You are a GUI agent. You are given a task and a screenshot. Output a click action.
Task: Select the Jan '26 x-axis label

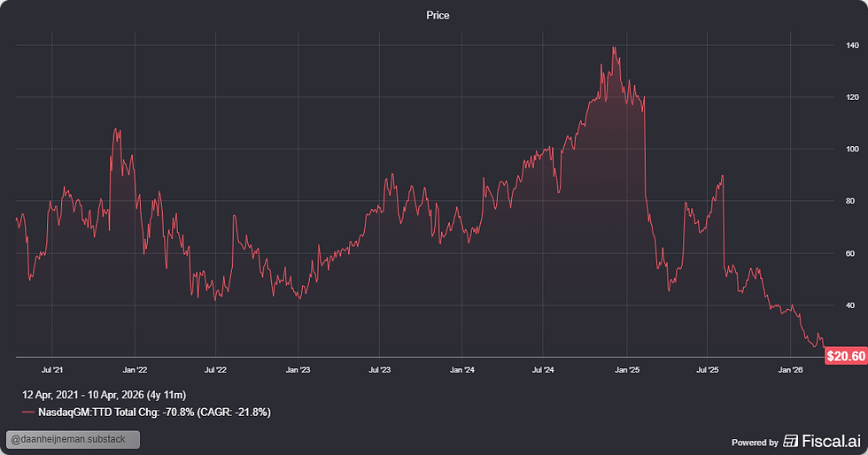coord(790,370)
